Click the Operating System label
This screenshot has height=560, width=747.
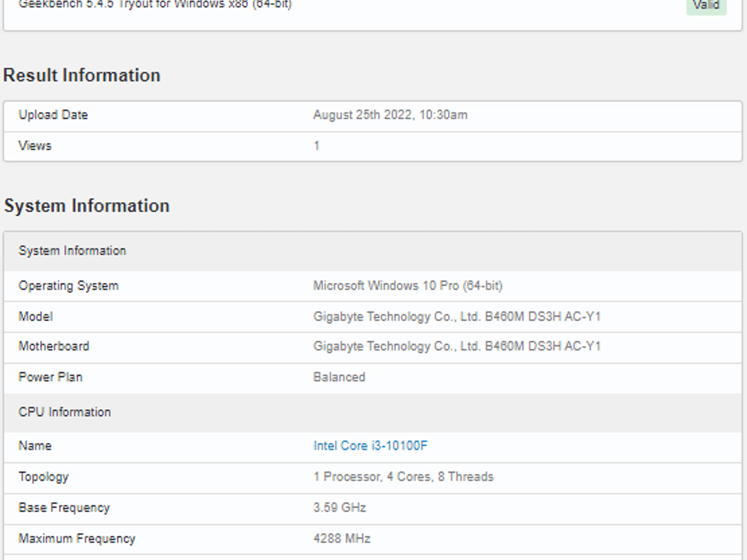click(x=69, y=285)
